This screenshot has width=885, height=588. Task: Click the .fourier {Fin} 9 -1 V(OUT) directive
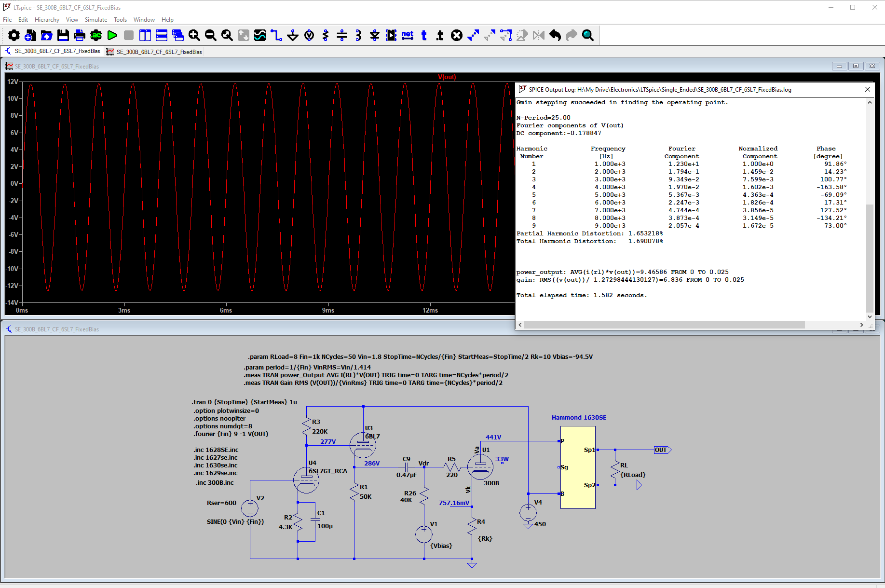pyautogui.click(x=231, y=434)
